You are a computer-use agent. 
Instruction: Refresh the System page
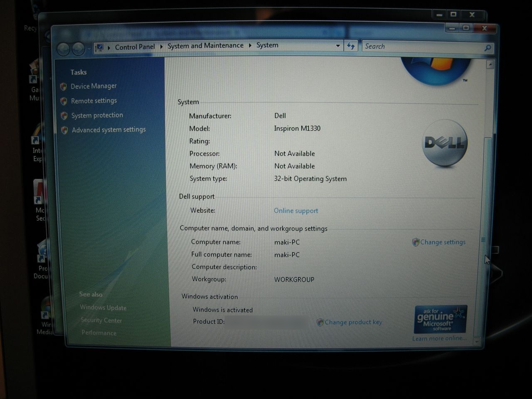pyautogui.click(x=351, y=46)
